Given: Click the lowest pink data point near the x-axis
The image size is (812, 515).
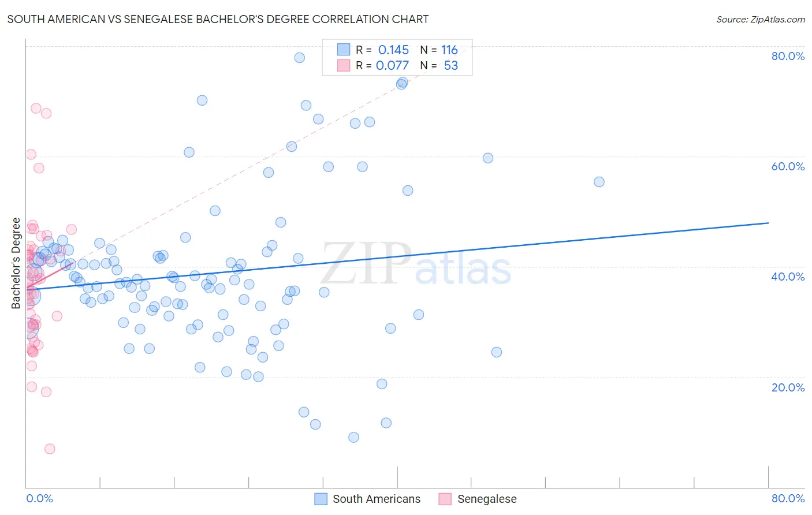Looking at the screenshot, I should [x=50, y=449].
